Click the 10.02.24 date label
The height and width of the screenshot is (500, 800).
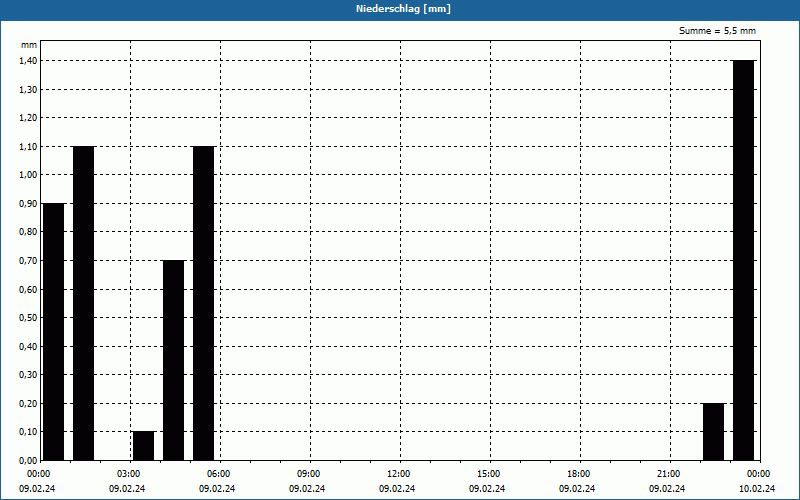click(x=757, y=489)
